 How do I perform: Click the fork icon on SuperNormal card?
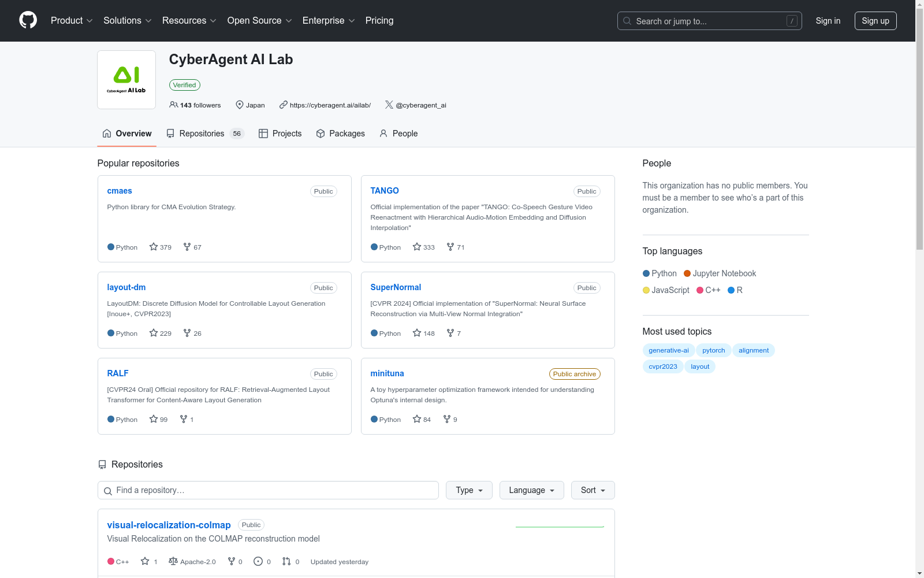[x=450, y=333]
